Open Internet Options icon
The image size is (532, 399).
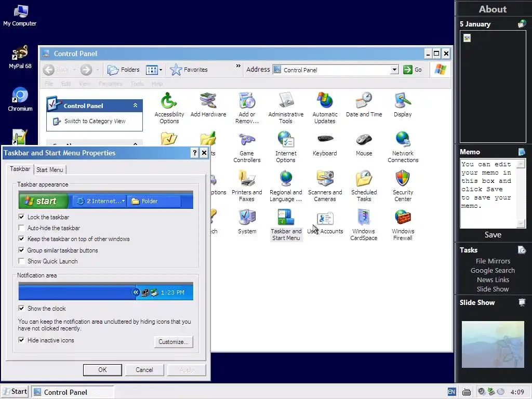pyautogui.click(x=286, y=147)
